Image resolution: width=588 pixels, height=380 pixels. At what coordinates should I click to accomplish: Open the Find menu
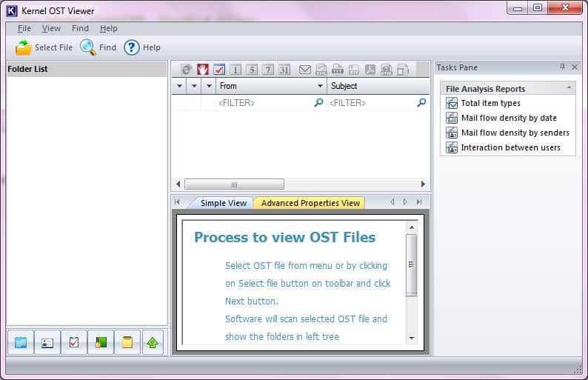coord(80,28)
